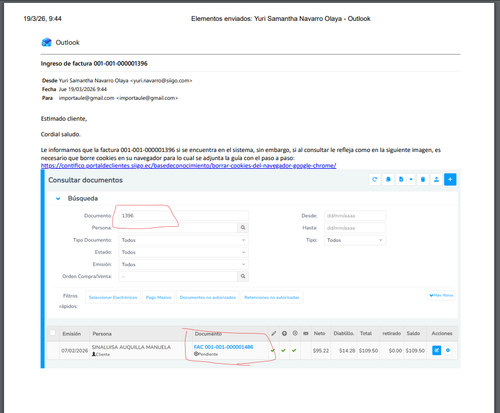
Task: Click the Pendiente status label
Action: point(206,354)
